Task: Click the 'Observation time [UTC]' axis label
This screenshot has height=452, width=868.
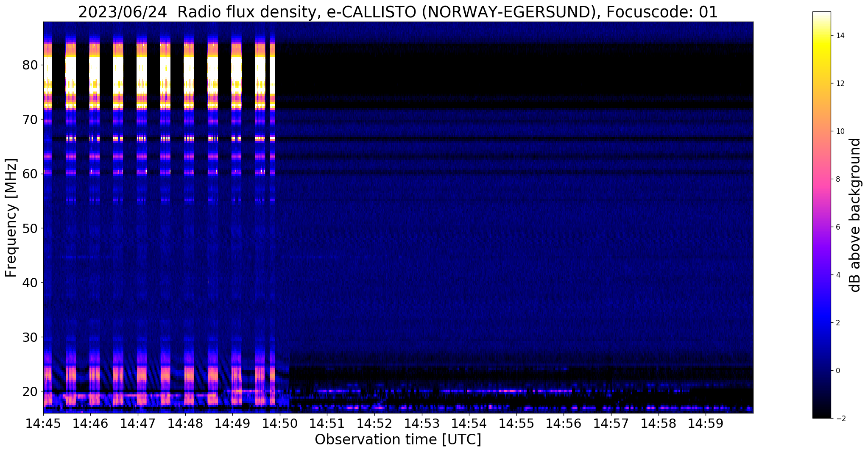Action: (x=398, y=440)
